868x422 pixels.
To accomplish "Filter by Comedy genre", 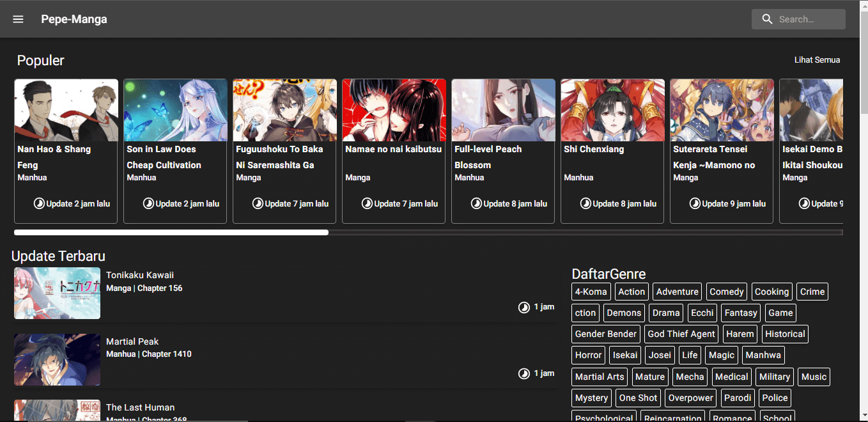I will tap(727, 292).
